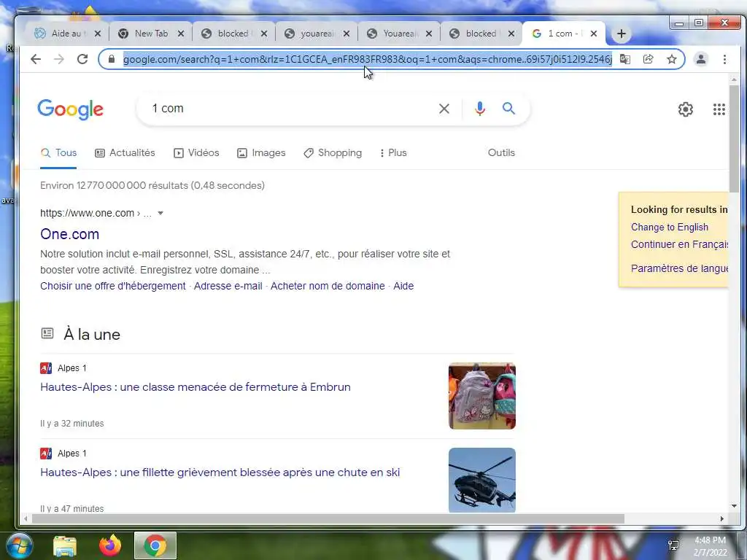
Task: Switch to the 'Youarea' capitalized tab
Action: click(x=399, y=34)
